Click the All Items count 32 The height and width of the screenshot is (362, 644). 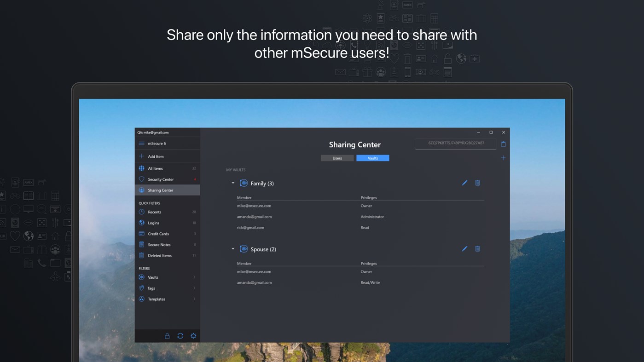[x=194, y=169]
